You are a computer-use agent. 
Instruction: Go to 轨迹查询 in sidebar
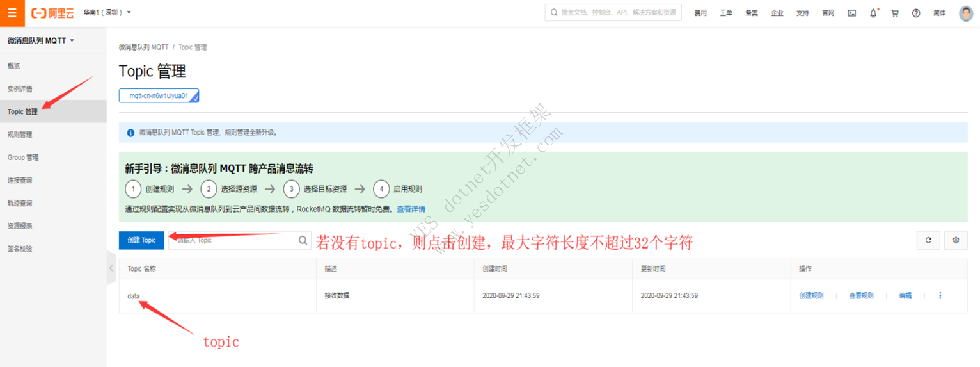pyautogui.click(x=20, y=203)
